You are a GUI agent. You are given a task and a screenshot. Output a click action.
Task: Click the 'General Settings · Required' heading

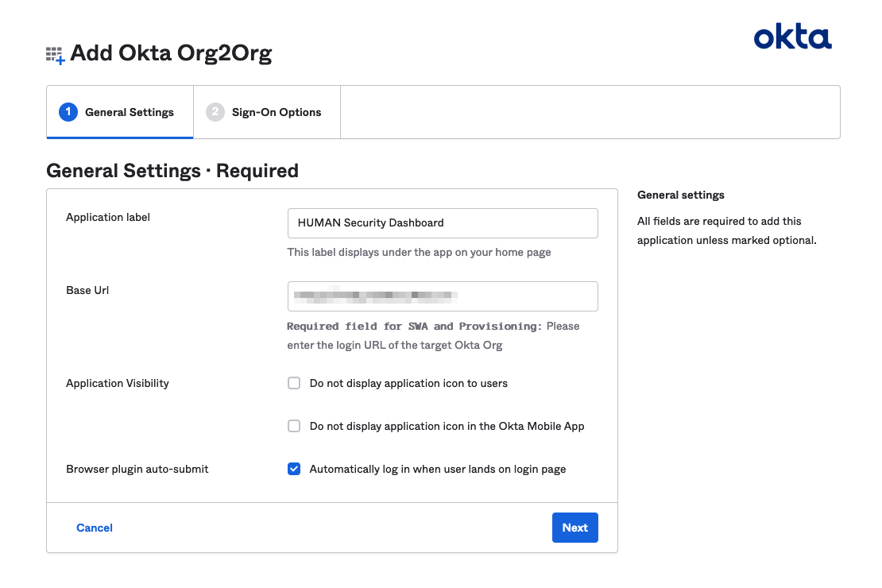172,171
